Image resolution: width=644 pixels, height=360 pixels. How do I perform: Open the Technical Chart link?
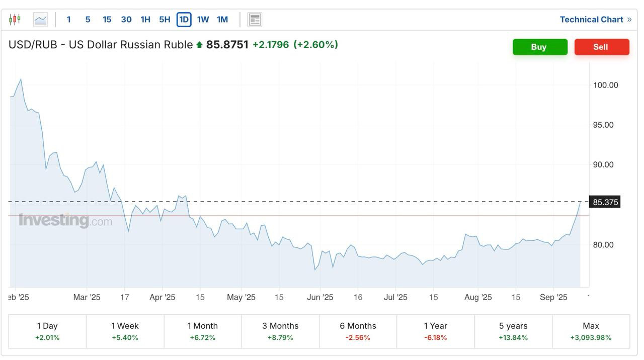tap(596, 20)
